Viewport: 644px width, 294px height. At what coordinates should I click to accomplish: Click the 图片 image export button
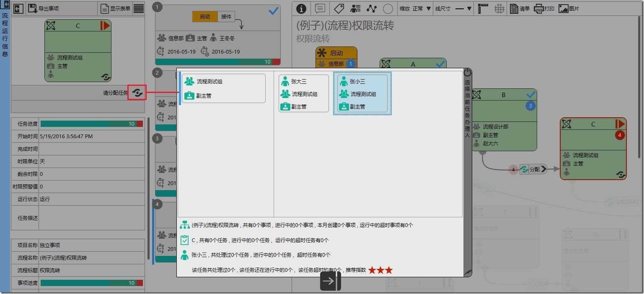tap(569, 8)
